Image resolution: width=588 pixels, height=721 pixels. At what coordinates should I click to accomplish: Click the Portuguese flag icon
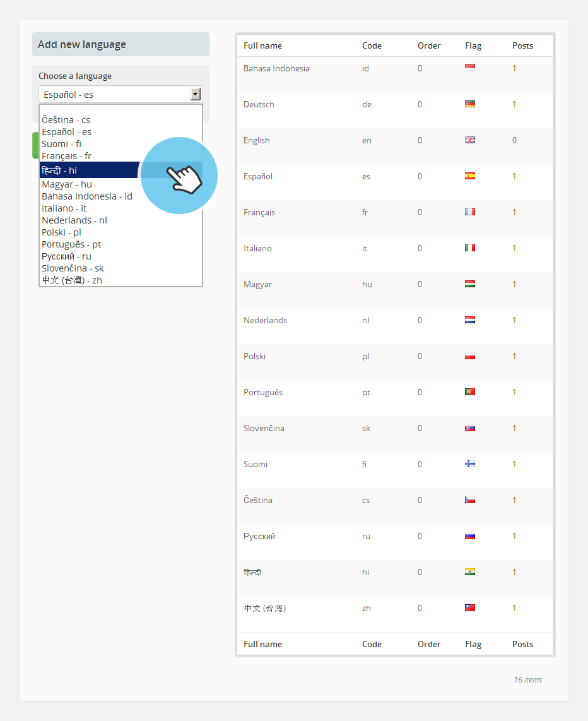pos(469,392)
